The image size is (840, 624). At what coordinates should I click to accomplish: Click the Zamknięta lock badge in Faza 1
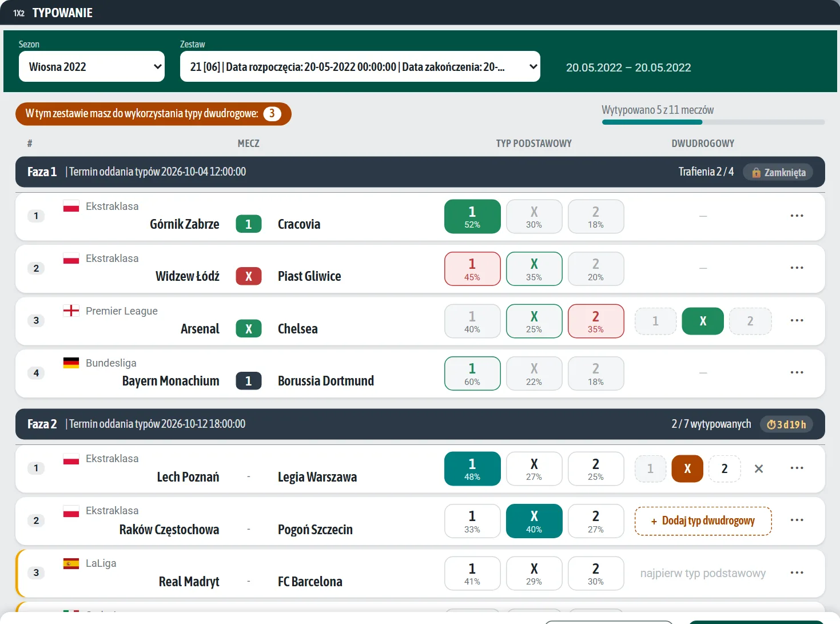778,172
